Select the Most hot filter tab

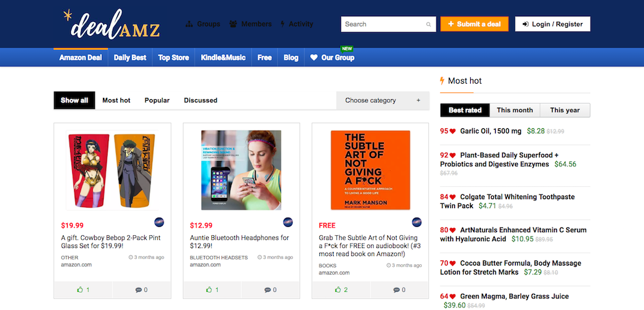click(116, 101)
